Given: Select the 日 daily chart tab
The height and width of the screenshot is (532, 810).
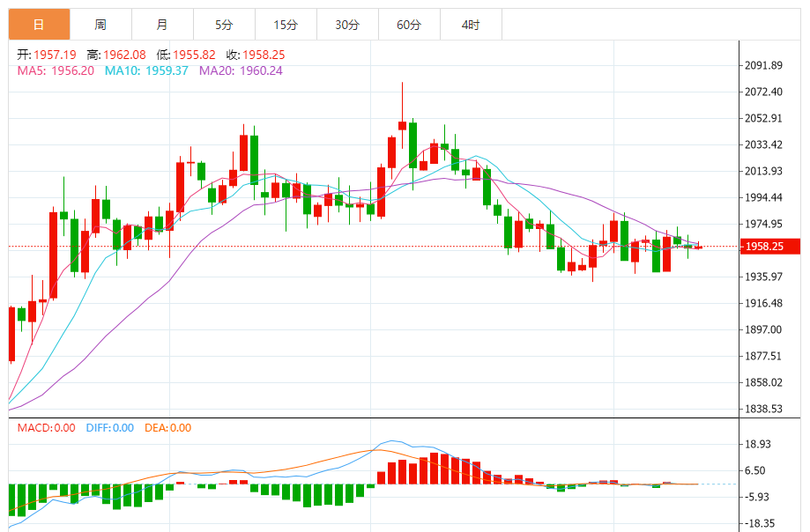Looking at the screenshot, I should (40, 25).
